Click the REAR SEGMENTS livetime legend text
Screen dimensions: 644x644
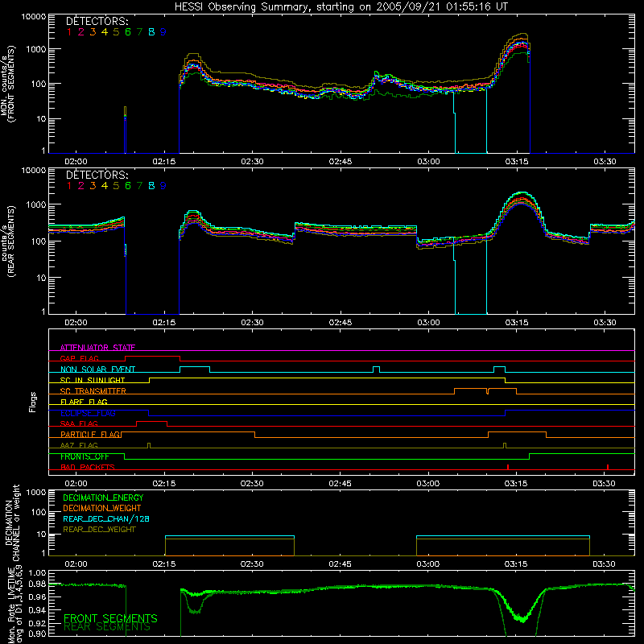[x=107, y=627]
